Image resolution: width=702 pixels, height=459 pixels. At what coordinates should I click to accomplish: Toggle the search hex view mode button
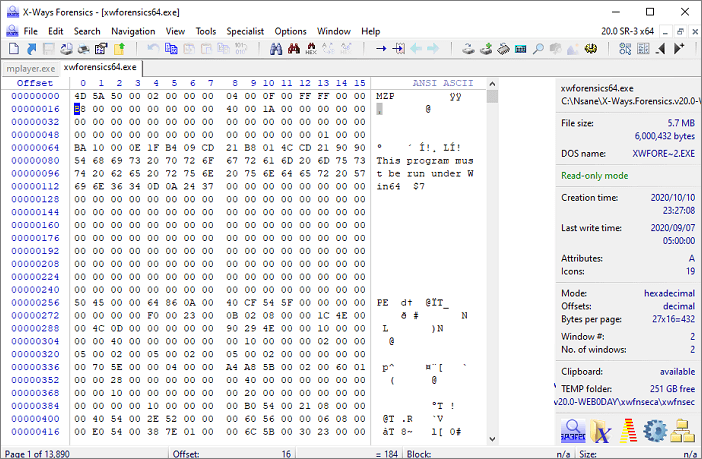(575, 431)
